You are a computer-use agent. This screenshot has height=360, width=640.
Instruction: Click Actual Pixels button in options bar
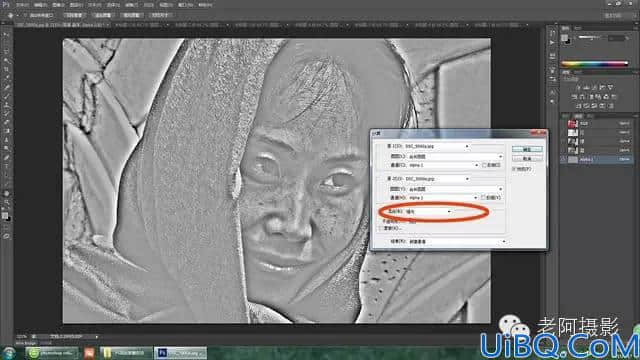(74, 15)
